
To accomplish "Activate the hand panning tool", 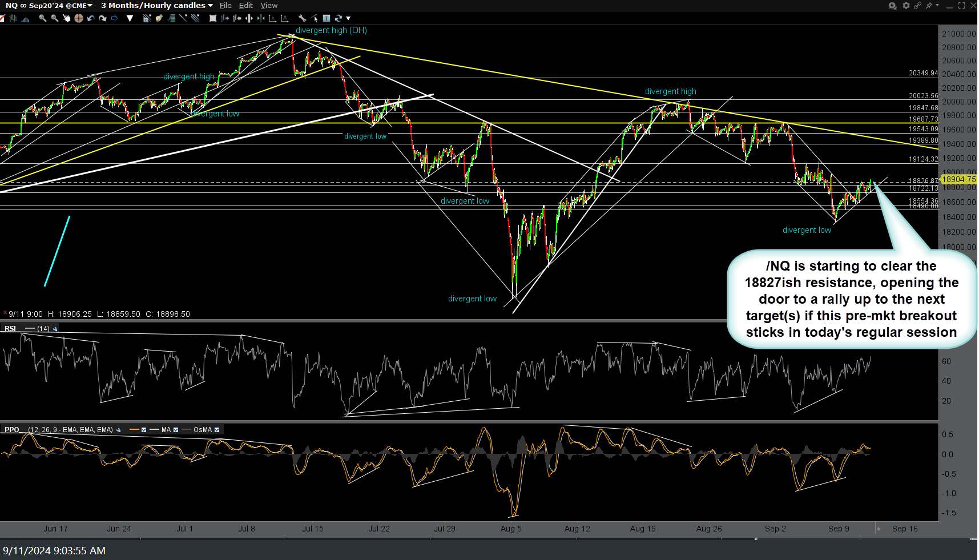I will click(66, 18).
